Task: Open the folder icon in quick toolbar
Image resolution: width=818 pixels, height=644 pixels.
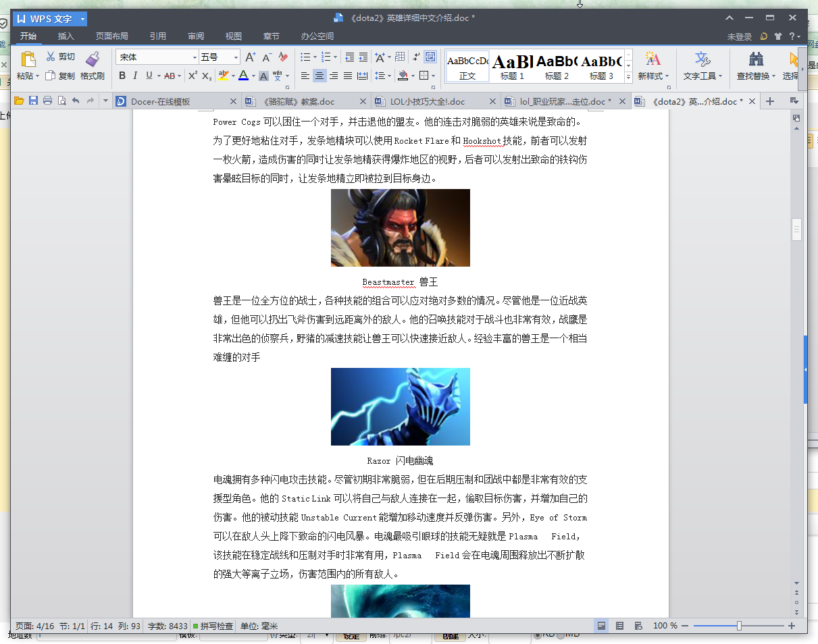Action: (19, 101)
